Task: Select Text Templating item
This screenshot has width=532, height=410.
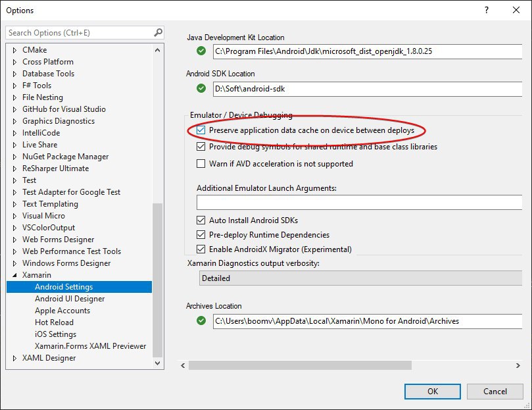Action: tap(50, 204)
